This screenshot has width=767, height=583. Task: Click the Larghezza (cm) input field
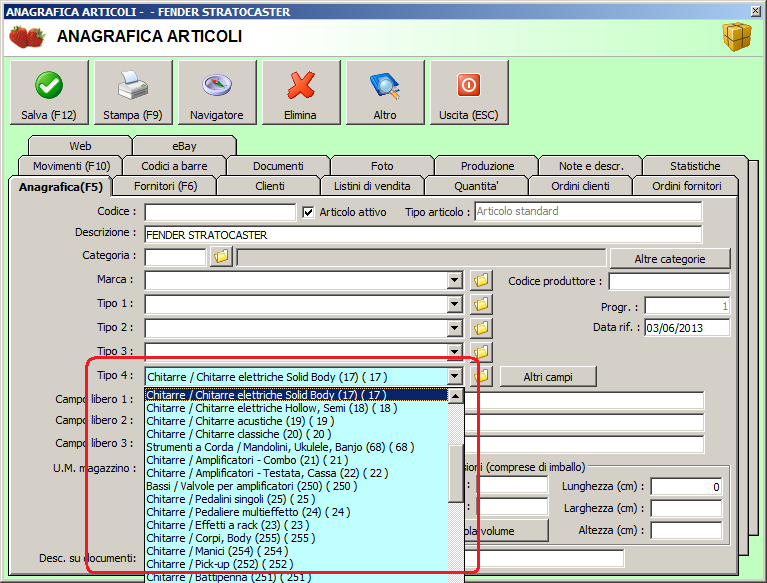[x=686, y=509]
